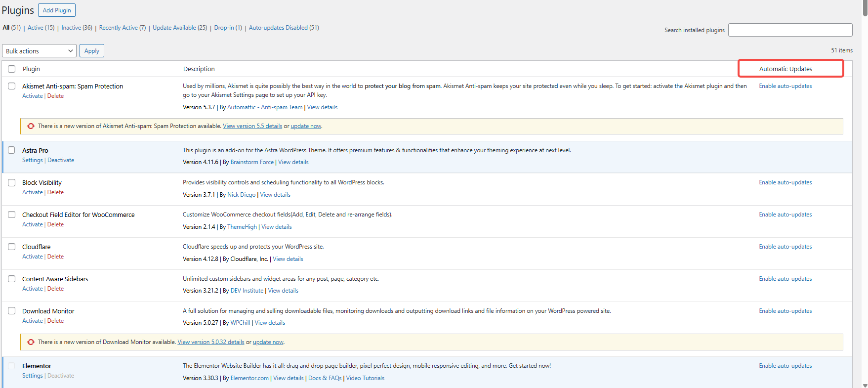Click the Akismet update available icon

click(31, 126)
